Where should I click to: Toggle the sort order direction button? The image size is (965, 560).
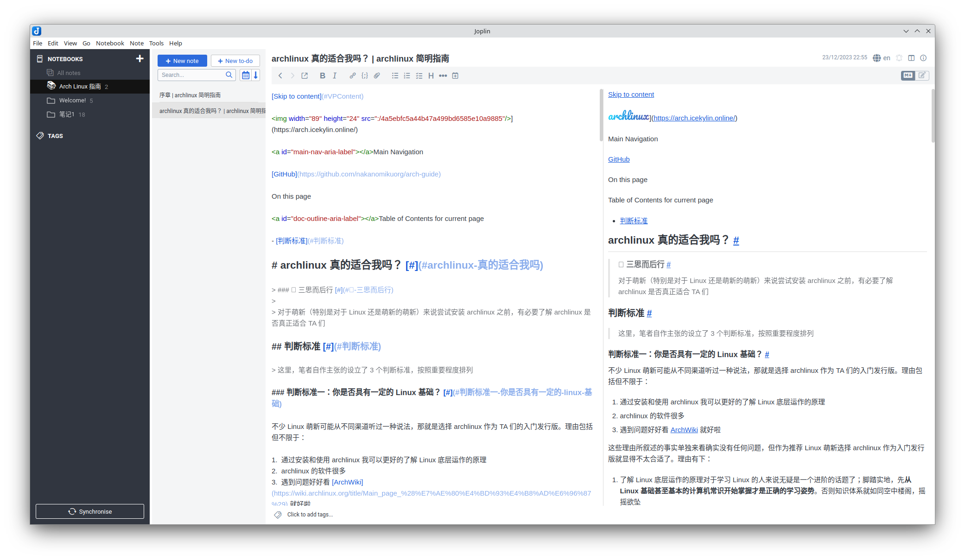click(x=255, y=75)
